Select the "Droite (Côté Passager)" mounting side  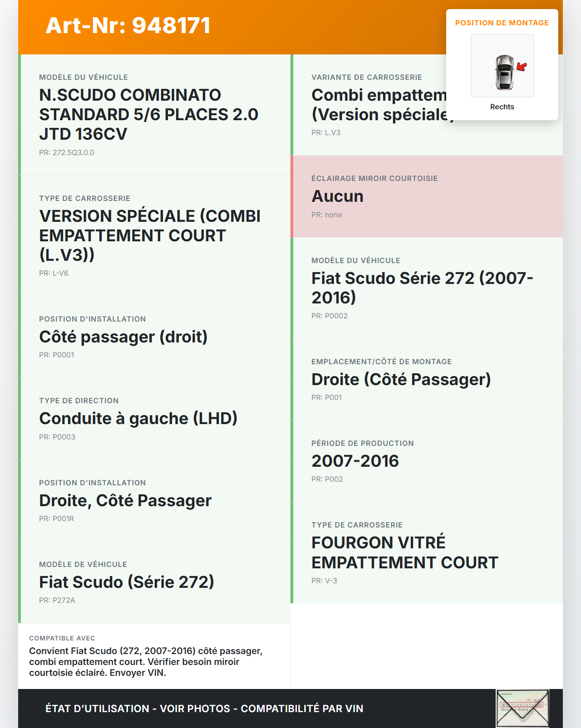401,380
